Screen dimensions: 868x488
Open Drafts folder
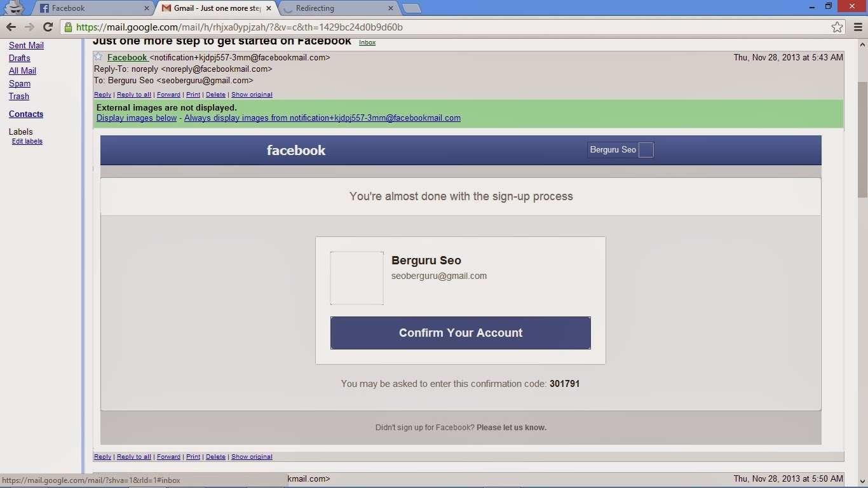click(19, 58)
